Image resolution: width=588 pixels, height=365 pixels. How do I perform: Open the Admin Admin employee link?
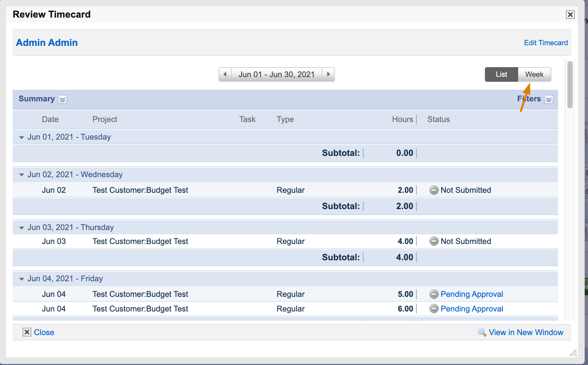[x=47, y=43]
